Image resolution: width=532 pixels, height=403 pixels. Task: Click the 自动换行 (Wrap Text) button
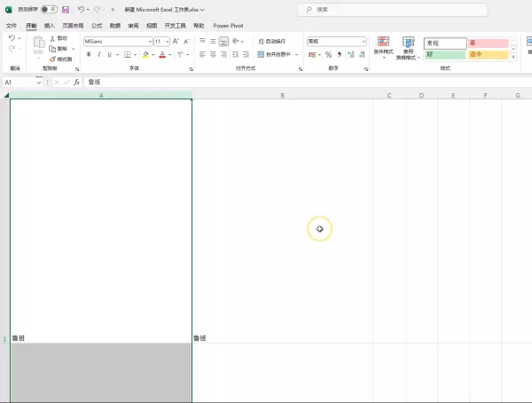(272, 42)
